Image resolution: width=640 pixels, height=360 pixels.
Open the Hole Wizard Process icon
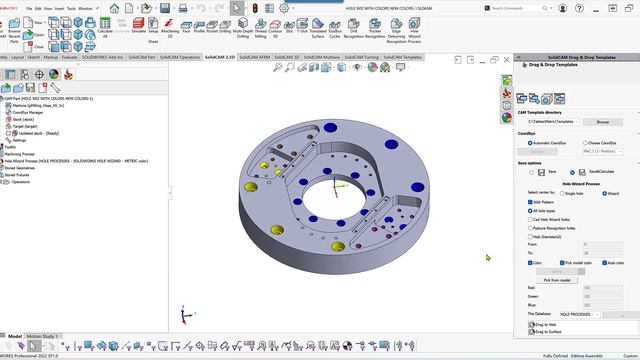point(414,30)
